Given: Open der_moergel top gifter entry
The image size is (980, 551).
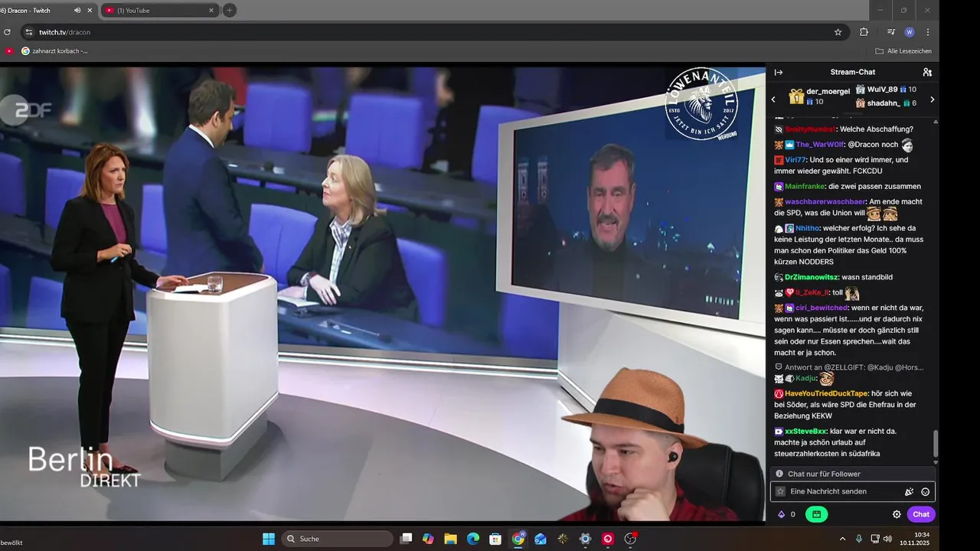Looking at the screenshot, I should pyautogui.click(x=818, y=96).
